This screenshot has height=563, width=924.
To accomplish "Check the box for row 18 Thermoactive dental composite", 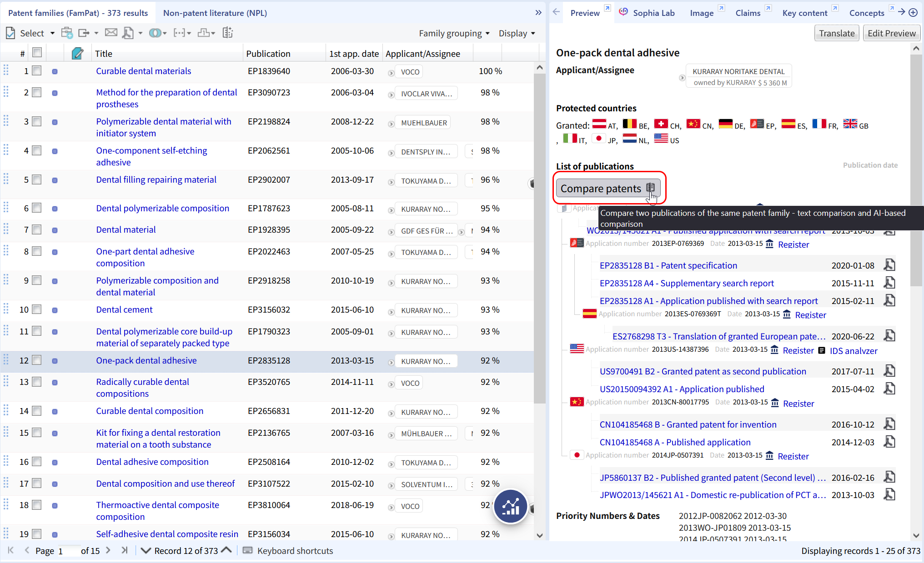I will point(37,504).
